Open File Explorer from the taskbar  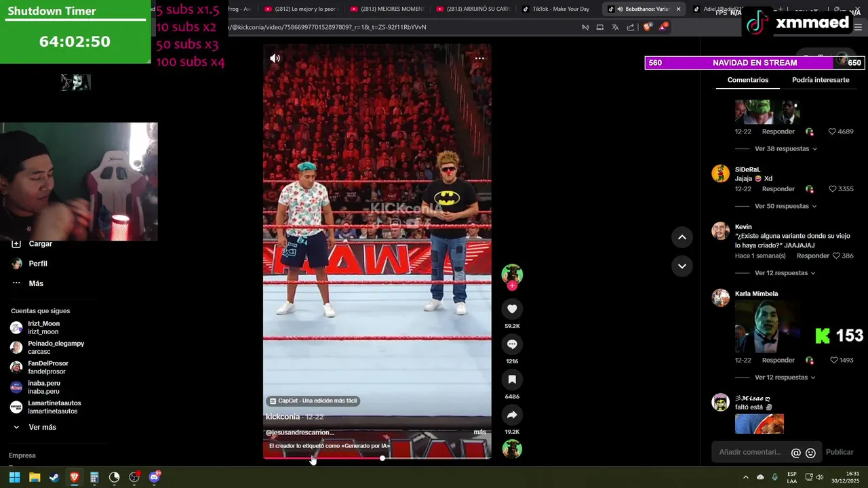(35, 477)
